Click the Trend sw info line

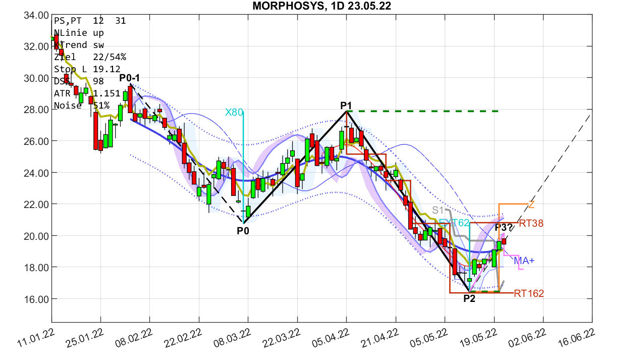click(x=79, y=45)
